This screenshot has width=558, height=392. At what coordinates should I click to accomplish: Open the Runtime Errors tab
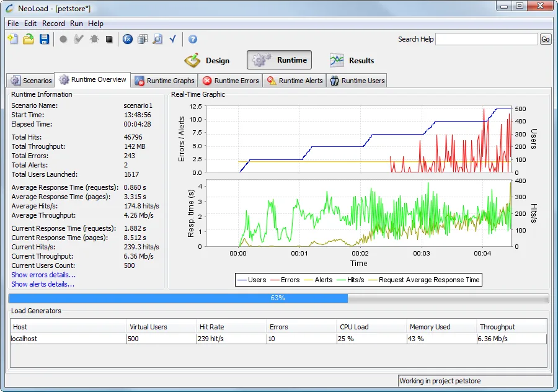tap(231, 81)
